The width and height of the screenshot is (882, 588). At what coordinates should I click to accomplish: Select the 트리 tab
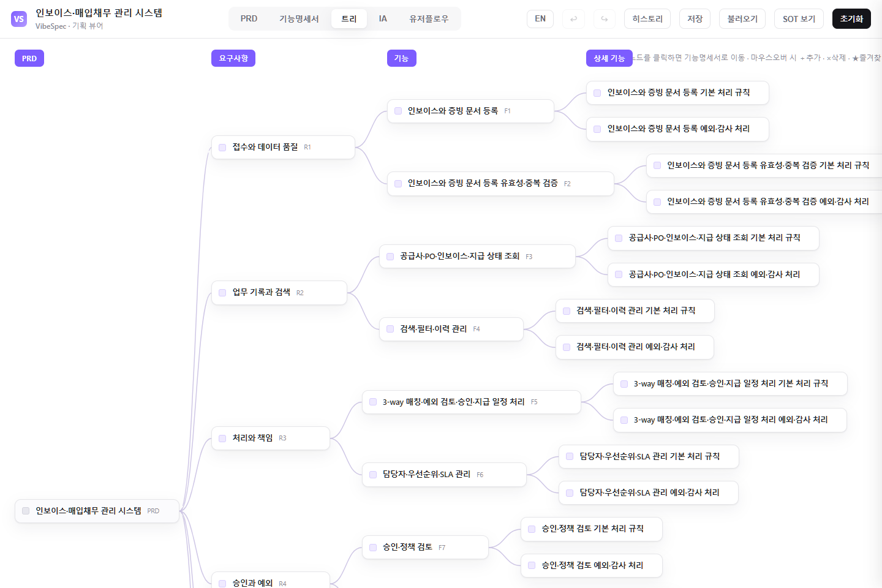(349, 19)
